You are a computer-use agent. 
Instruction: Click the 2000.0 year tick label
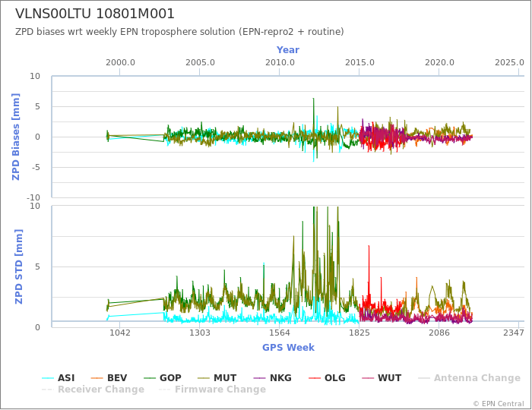pos(120,63)
